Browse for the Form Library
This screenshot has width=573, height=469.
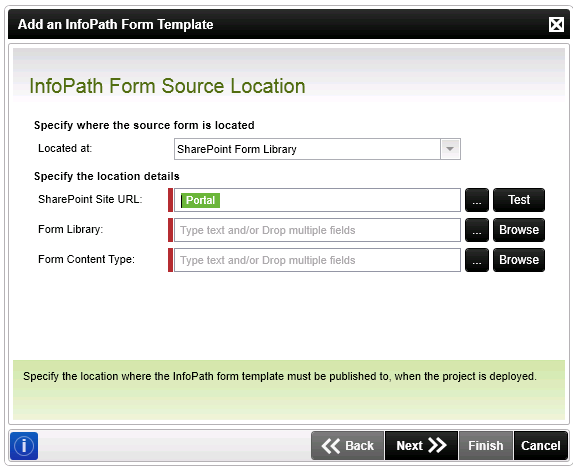point(519,230)
